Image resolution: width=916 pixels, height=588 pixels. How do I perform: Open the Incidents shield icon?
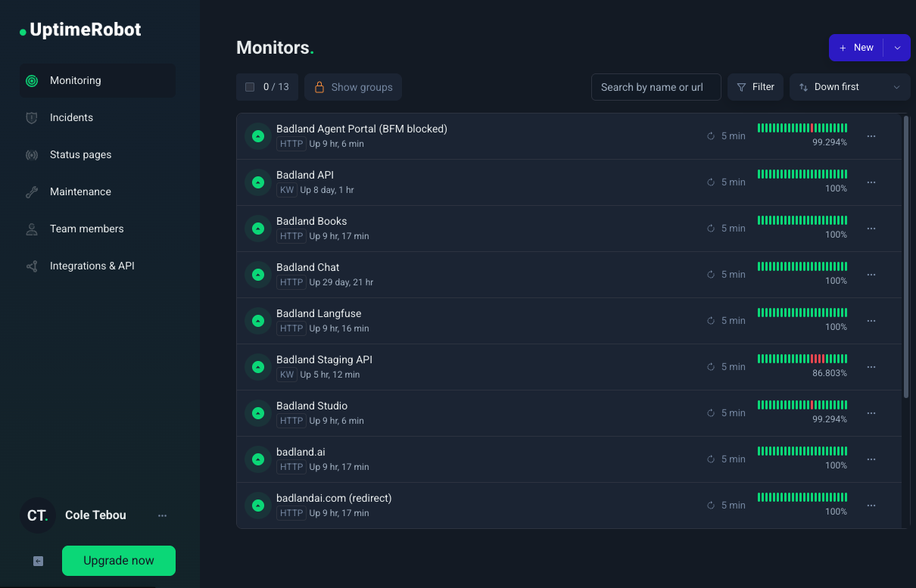30,117
